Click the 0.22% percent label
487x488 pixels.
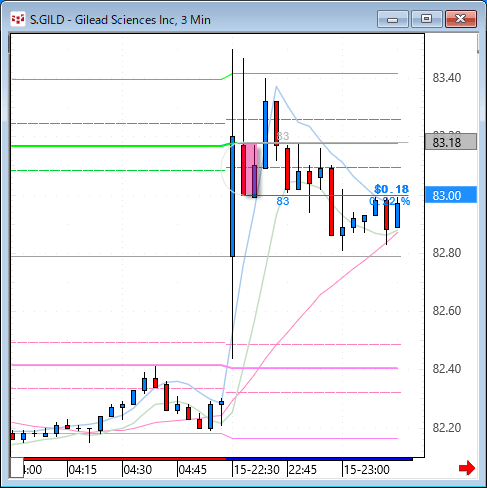(x=389, y=201)
